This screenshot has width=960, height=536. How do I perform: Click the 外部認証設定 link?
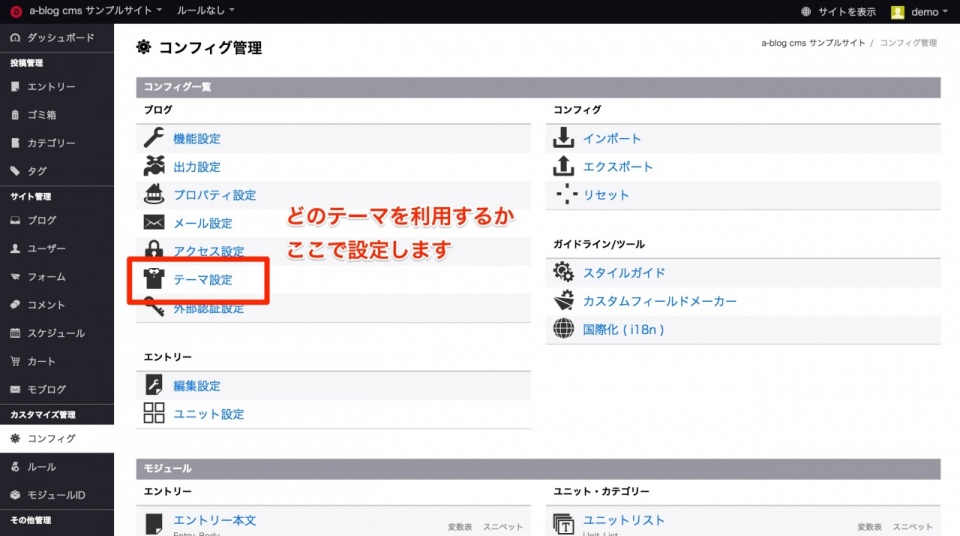point(209,309)
